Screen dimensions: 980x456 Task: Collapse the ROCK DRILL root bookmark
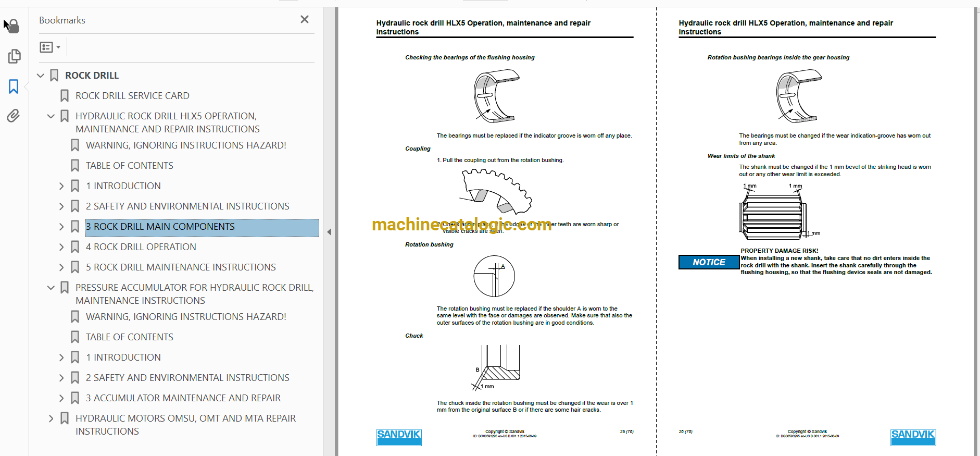41,76
